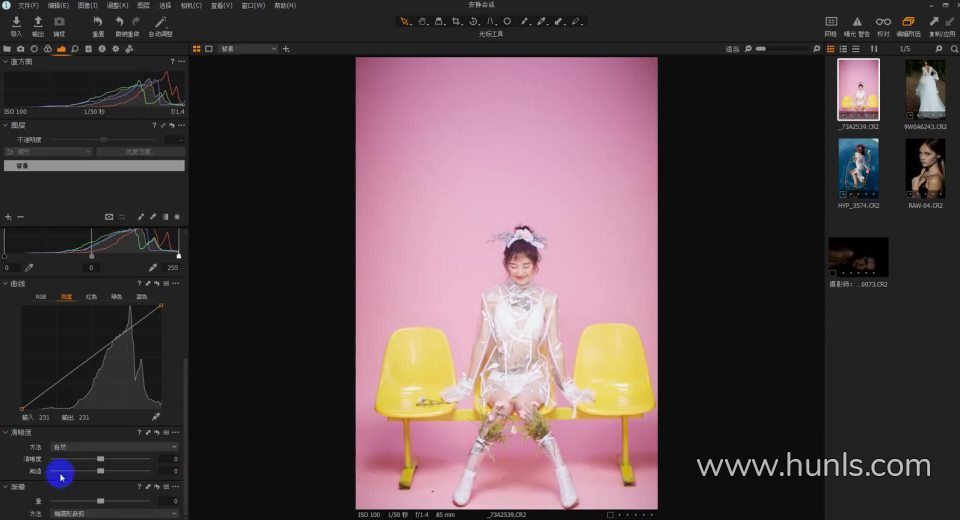Collapse the Curve (曲线) panel
This screenshot has height=520, width=960.
coord(6,284)
